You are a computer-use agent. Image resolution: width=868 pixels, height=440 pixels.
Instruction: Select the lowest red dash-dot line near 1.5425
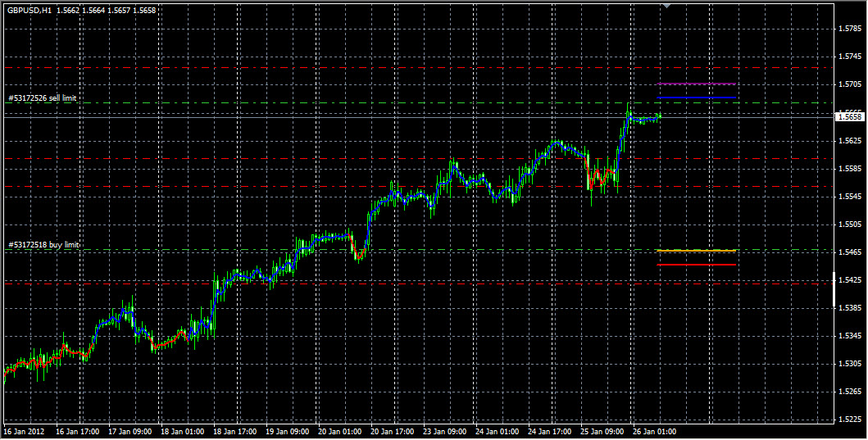(x=419, y=284)
